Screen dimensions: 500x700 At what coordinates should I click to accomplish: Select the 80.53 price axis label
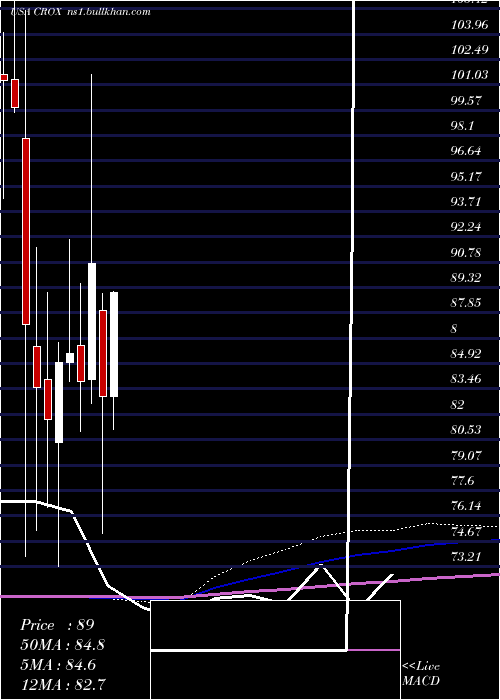pyautogui.click(x=467, y=430)
